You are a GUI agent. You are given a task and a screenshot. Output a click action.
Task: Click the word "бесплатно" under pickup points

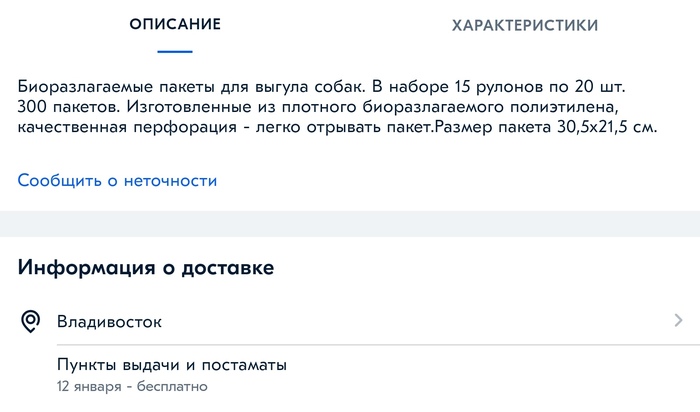(172, 385)
